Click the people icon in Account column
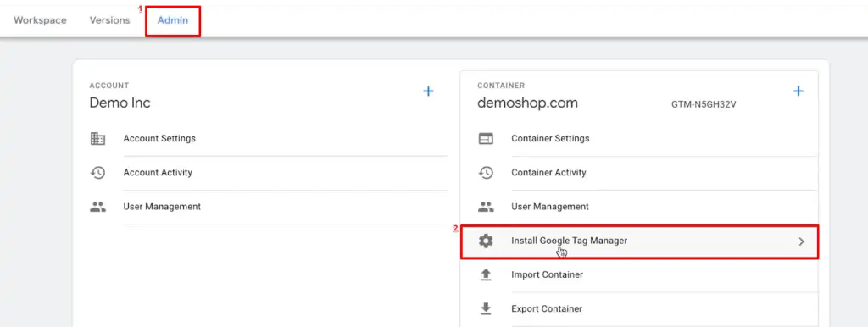Image resolution: width=868 pixels, height=327 pixels. coord(97,207)
